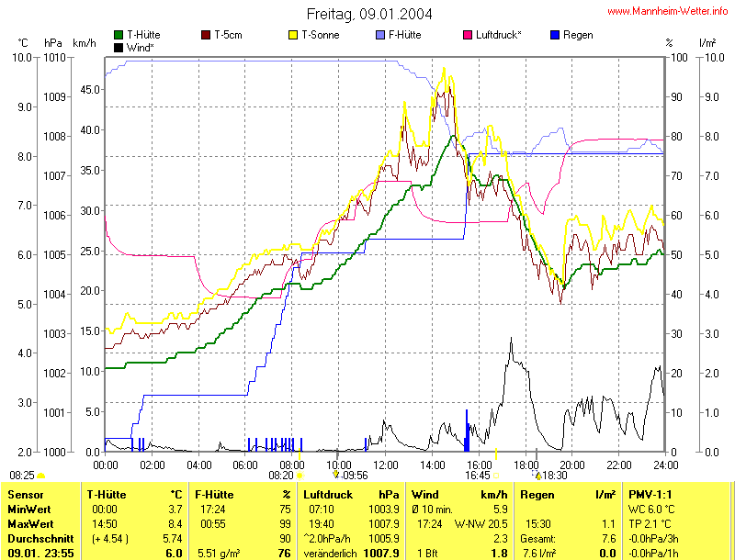This screenshot has height=560, width=735.
Task: Click the light blue F-Hütte legend square
Action: tap(380, 35)
